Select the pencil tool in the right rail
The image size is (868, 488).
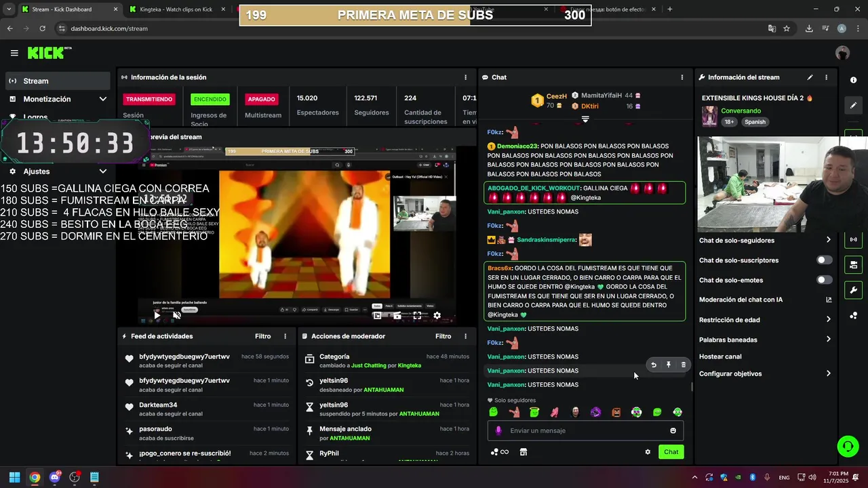tap(853, 105)
